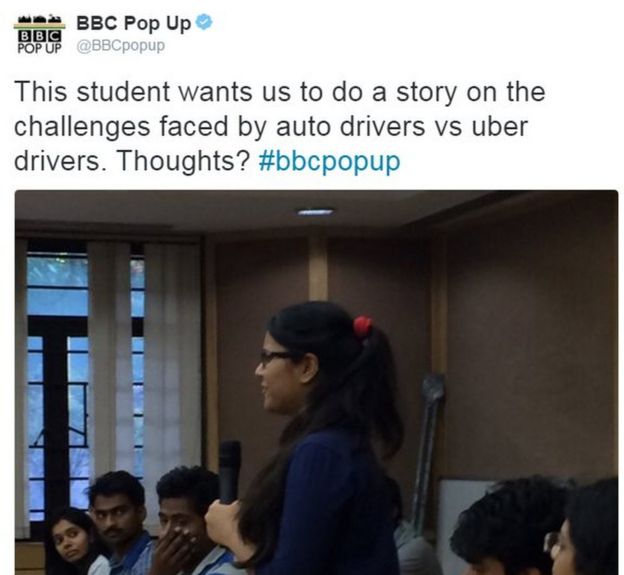The height and width of the screenshot is (575, 624).
Task: Open the BBC Pop Up profile avatar
Action: (39, 35)
